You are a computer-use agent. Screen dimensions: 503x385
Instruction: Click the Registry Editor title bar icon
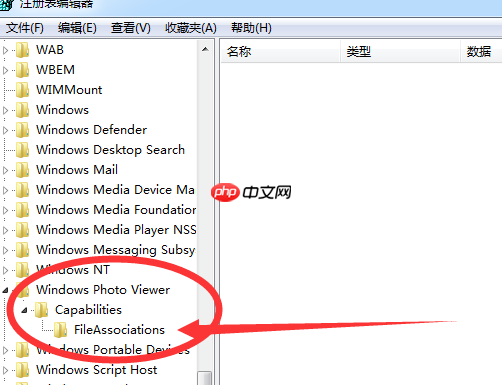click(6, 4)
